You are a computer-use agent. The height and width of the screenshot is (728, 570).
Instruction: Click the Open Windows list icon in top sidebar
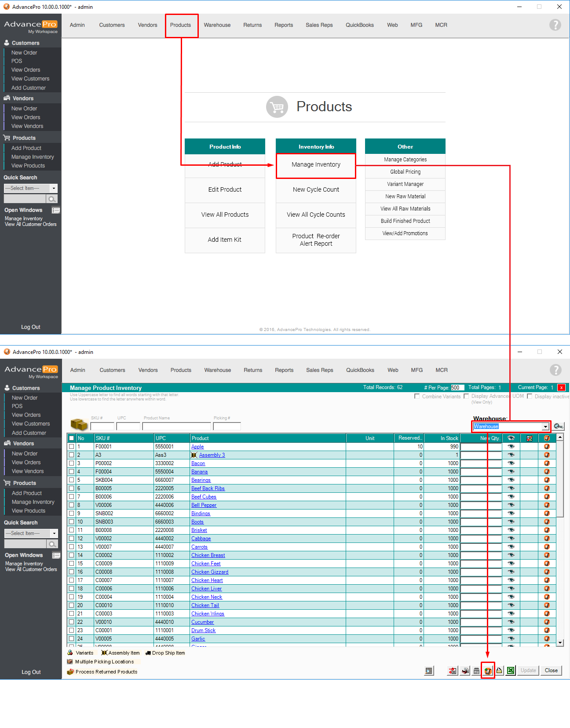[x=56, y=210]
